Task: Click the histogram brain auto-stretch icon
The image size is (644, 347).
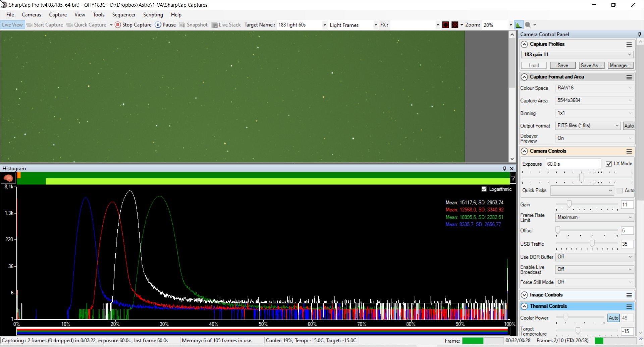Action: pyautogui.click(x=8, y=178)
